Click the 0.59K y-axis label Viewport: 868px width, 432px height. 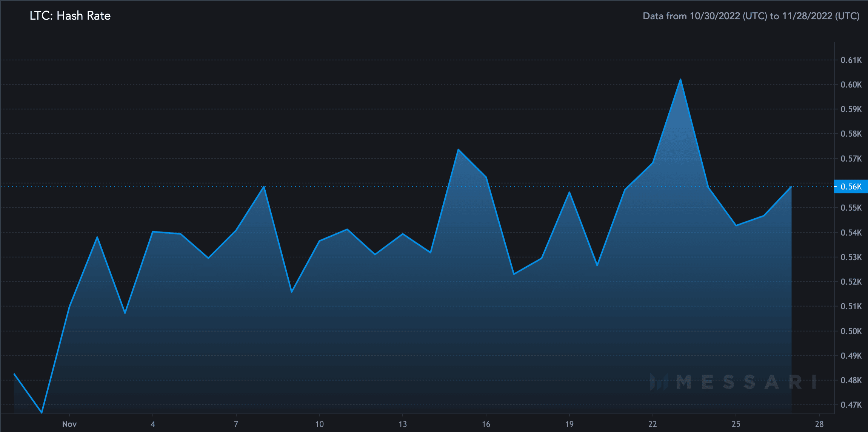(851, 109)
